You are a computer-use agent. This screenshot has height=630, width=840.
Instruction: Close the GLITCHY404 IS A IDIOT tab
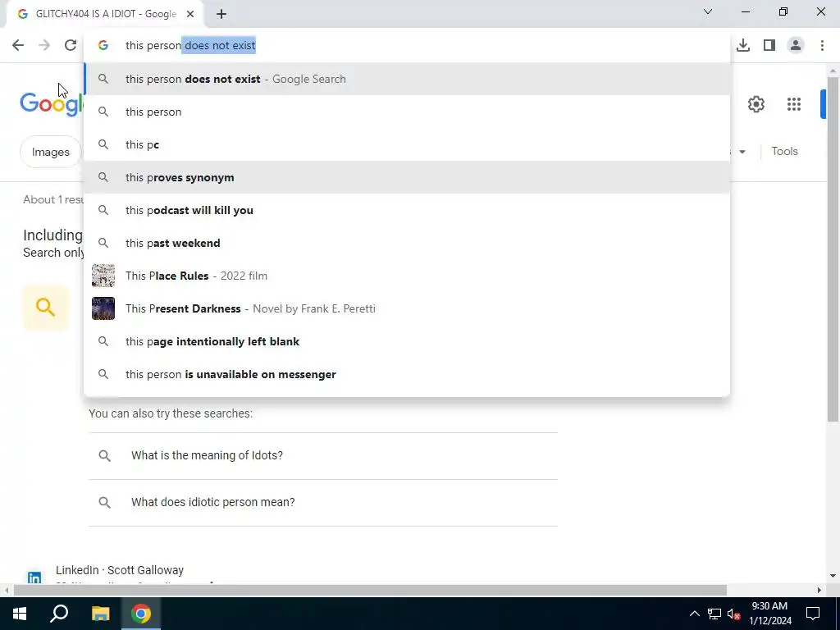click(190, 14)
